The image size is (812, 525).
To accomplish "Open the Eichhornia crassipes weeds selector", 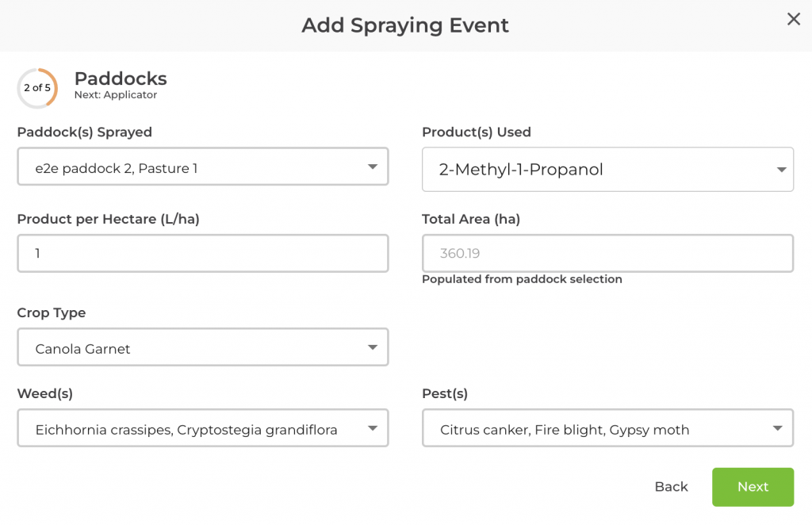I will pos(190,429).
